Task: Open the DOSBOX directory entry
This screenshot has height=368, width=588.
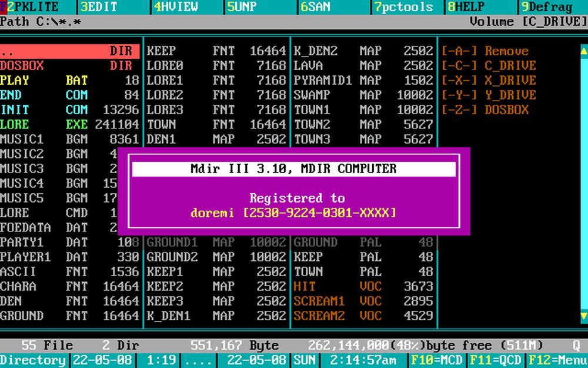Action: point(66,65)
